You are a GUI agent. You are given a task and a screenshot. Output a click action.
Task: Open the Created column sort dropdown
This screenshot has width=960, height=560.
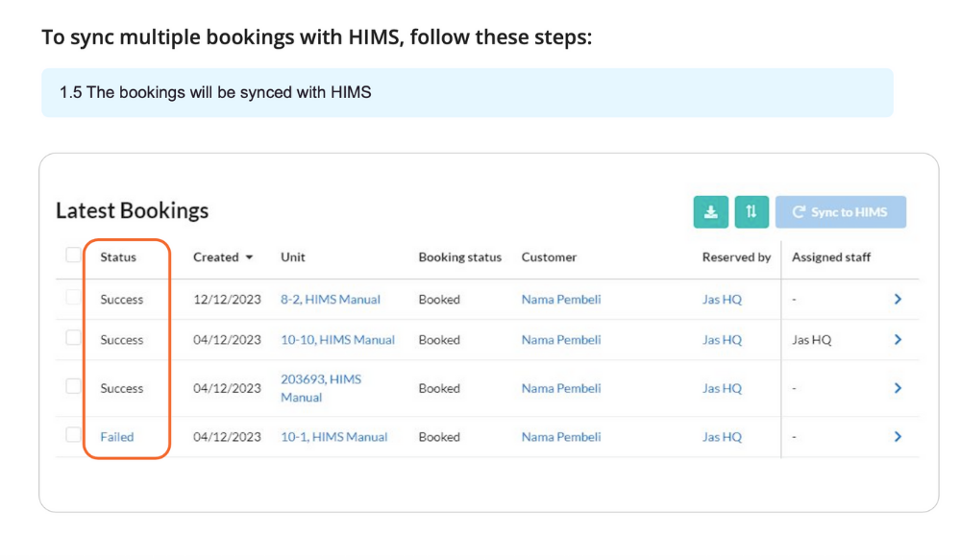pyautogui.click(x=250, y=257)
